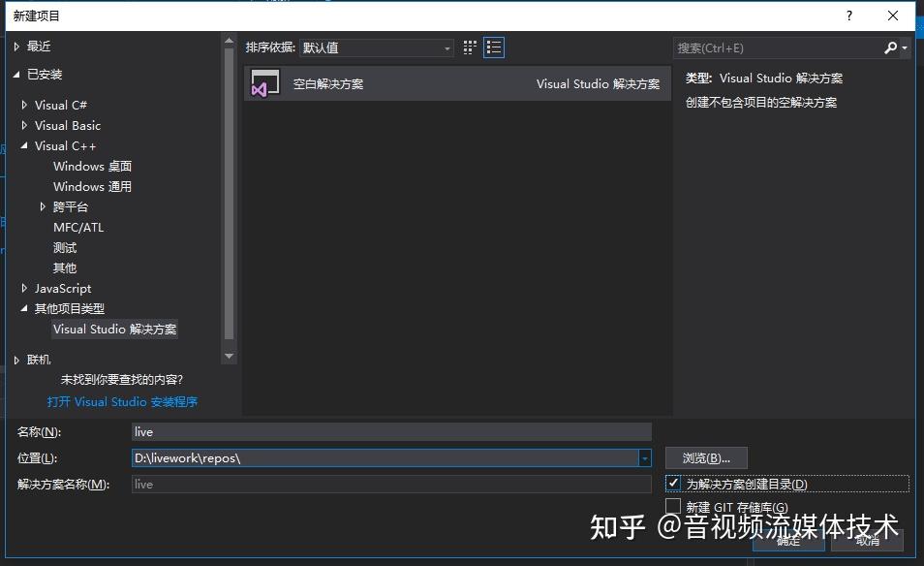Expand the Visual C# node

click(24, 105)
